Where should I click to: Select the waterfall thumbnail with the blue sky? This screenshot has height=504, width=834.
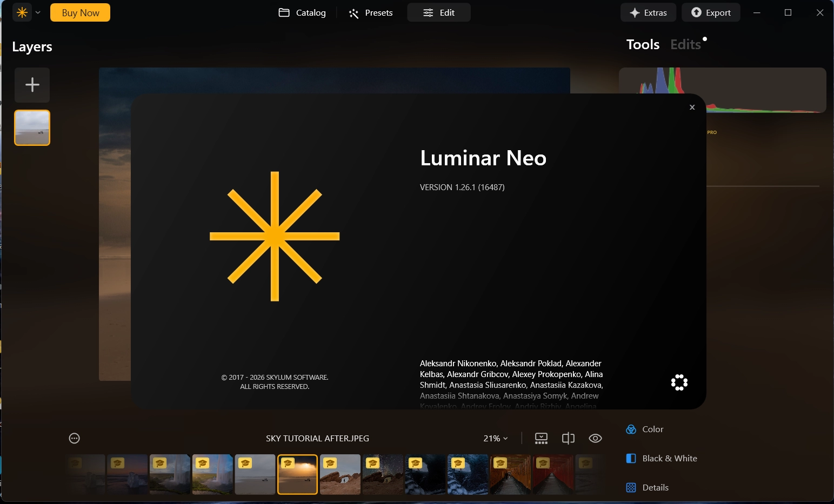tap(212, 474)
